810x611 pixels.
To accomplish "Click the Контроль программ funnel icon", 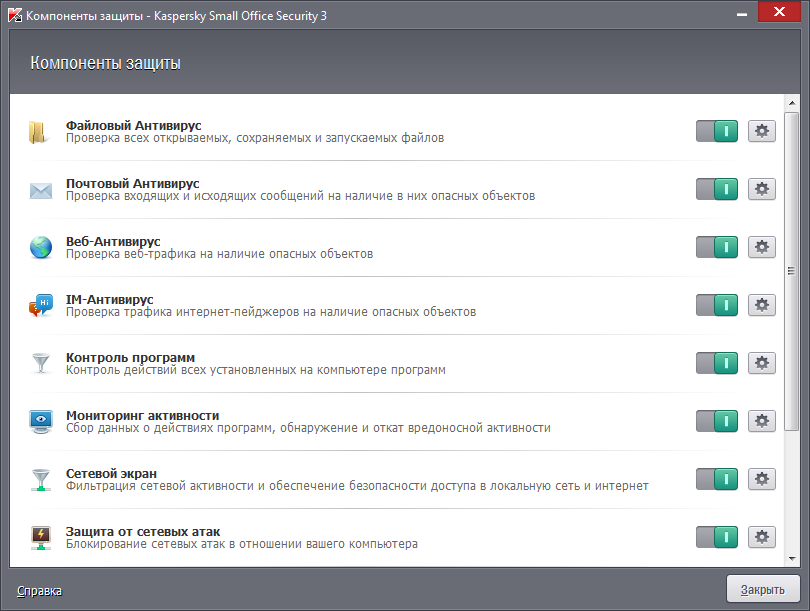I will coord(41,363).
